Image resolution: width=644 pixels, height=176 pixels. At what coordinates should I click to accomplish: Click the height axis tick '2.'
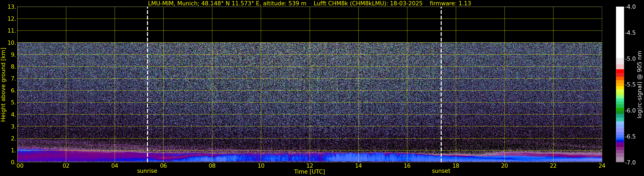click(x=13, y=139)
